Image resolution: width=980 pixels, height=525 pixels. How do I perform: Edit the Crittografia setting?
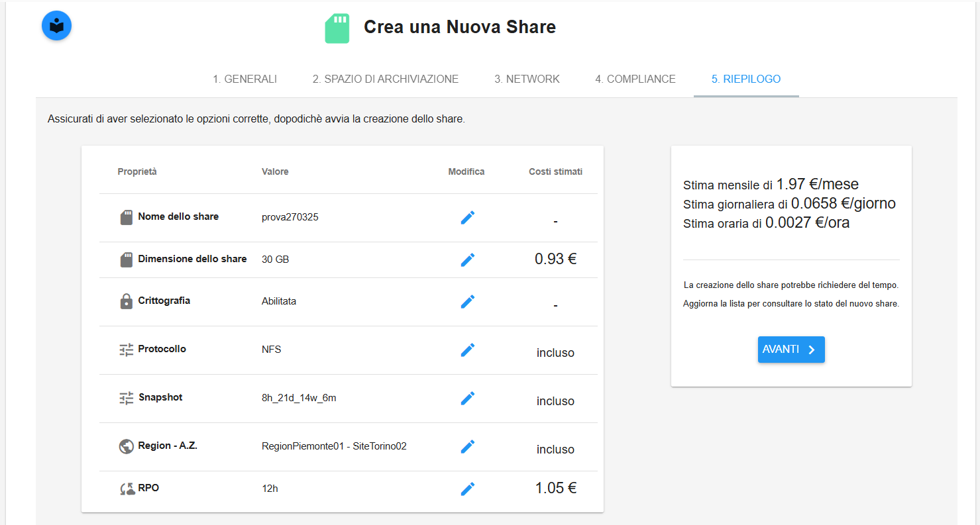tap(468, 301)
